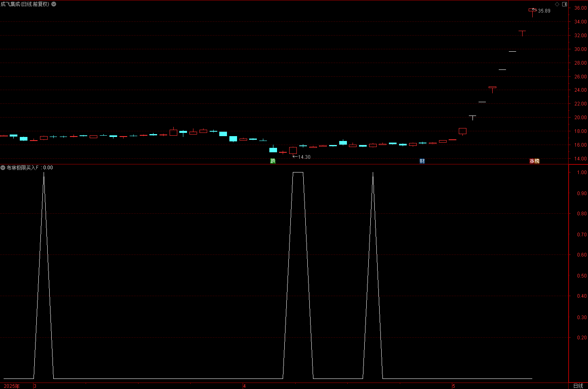The height and width of the screenshot is (389, 588).
Task: Click the month 5 marker on time axis
Action: (x=454, y=386)
